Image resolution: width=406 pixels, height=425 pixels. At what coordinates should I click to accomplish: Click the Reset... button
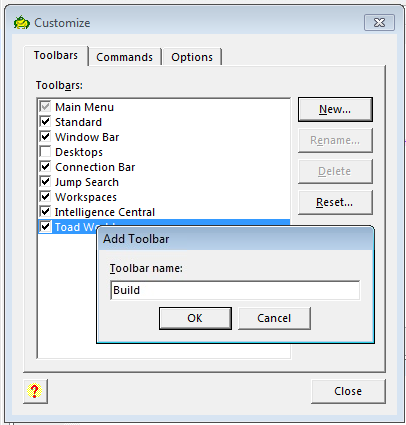[335, 202]
